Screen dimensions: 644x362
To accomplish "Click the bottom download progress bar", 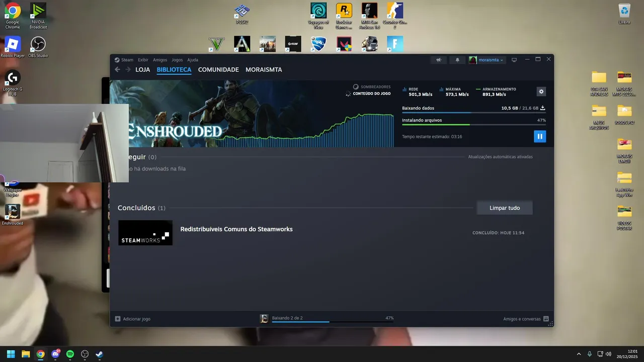I will pyautogui.click(x=333, y=322).
